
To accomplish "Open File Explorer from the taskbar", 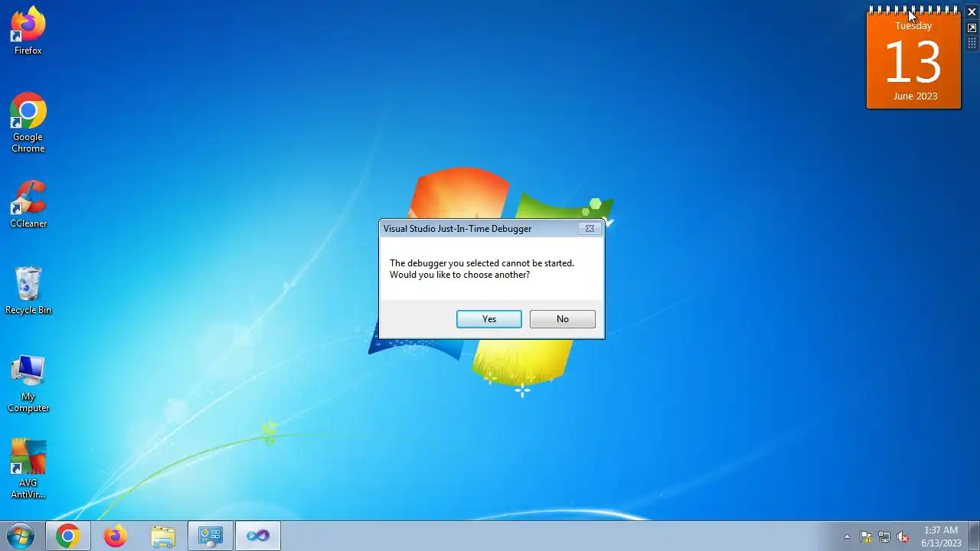I will coord(163,536).
